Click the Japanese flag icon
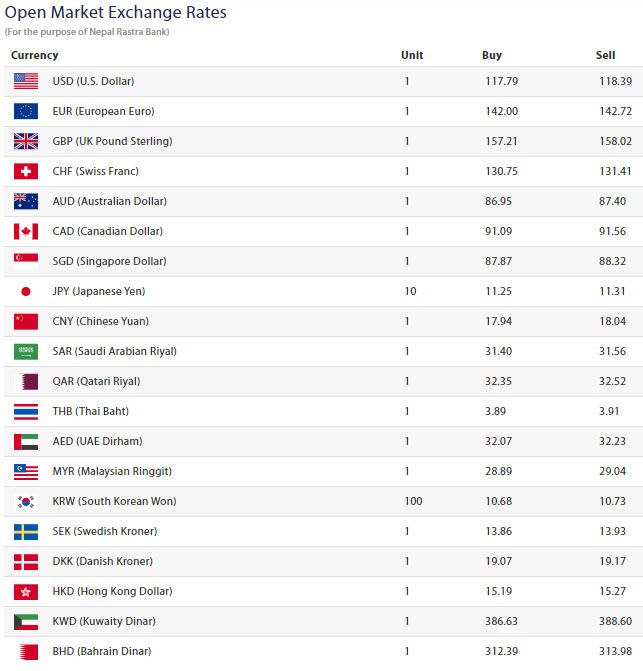 coord(26,291)
